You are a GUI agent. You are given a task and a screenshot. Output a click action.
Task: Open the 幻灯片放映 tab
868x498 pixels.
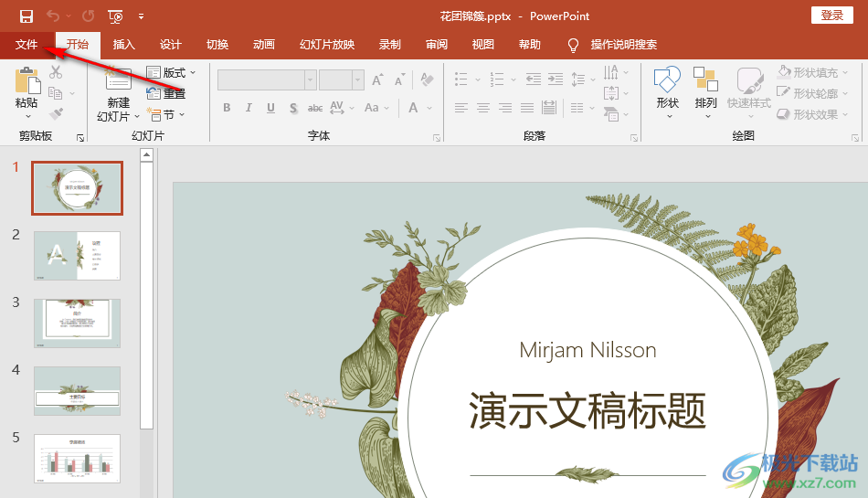(x=327, y=44)
